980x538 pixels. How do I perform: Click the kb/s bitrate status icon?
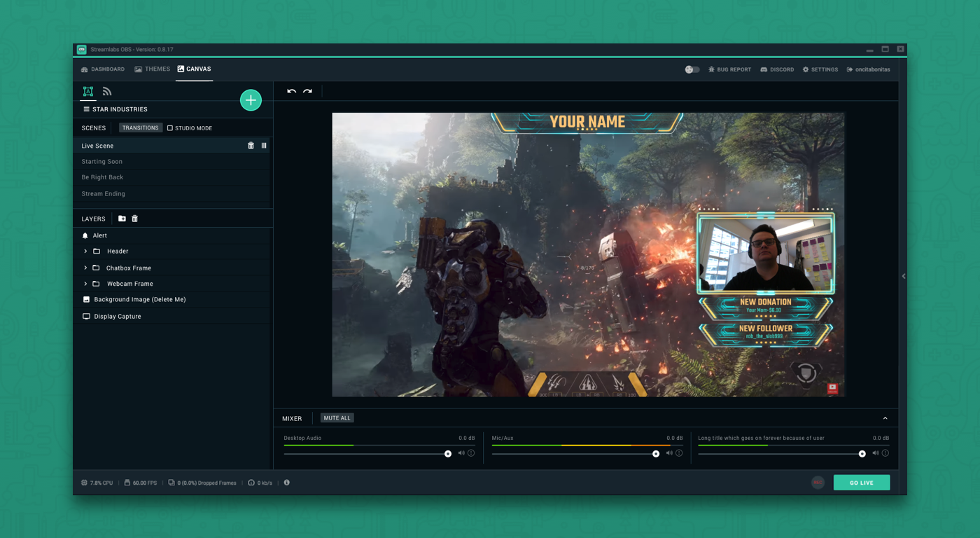pos(251,483)
